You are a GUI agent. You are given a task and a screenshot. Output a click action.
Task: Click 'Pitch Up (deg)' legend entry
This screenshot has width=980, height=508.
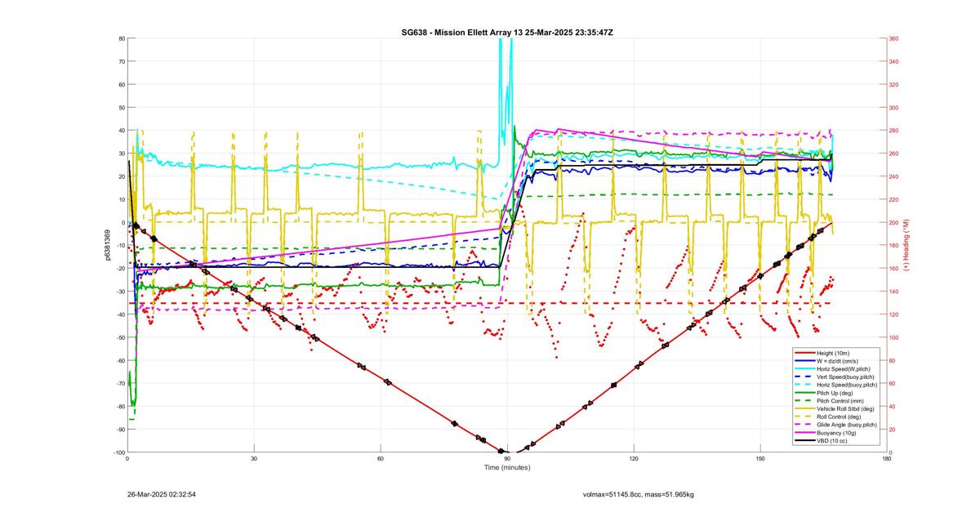tap(835, 393)
